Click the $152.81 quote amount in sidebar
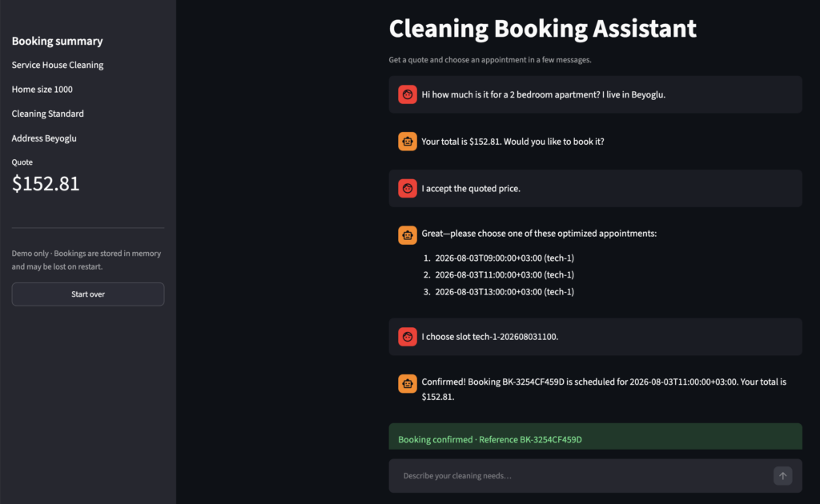This screenshot has height=504, width=820. pyautogui.click(x=46, y=183)
